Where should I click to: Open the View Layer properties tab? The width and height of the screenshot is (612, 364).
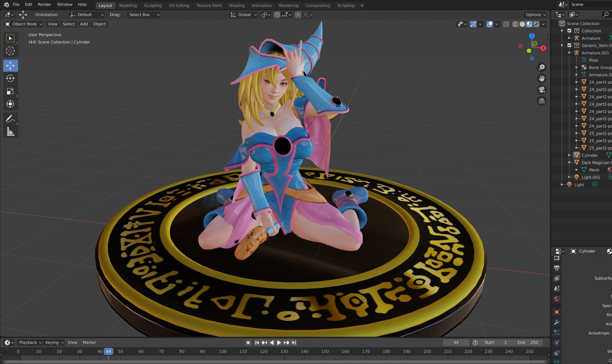[x=557, y=278]
